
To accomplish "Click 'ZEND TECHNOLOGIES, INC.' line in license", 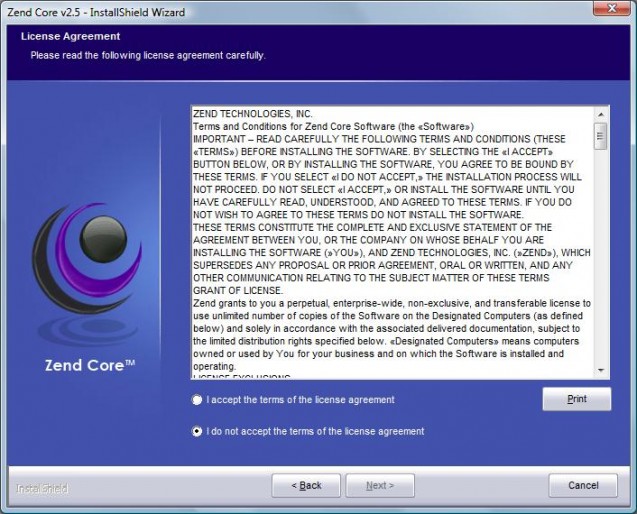I will click(x=252, y=114).
